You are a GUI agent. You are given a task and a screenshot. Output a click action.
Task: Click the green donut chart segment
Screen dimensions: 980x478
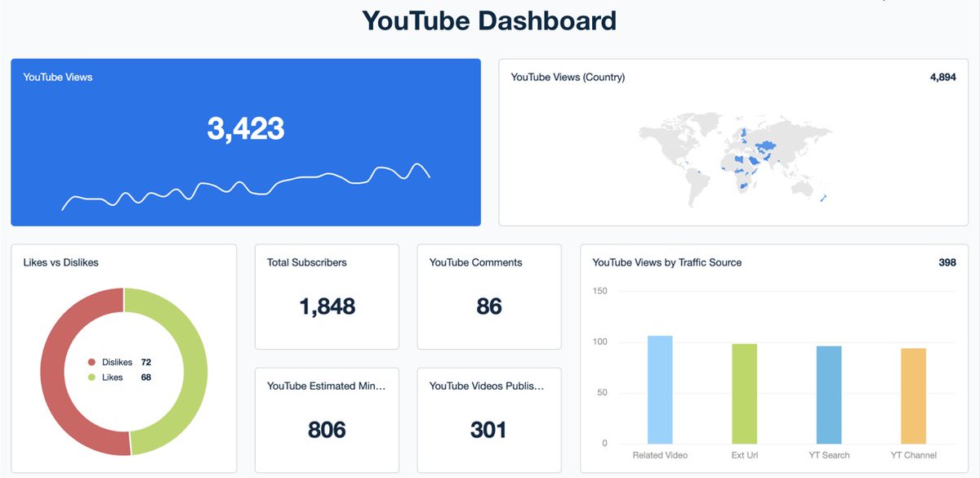(x=194, y=372)
